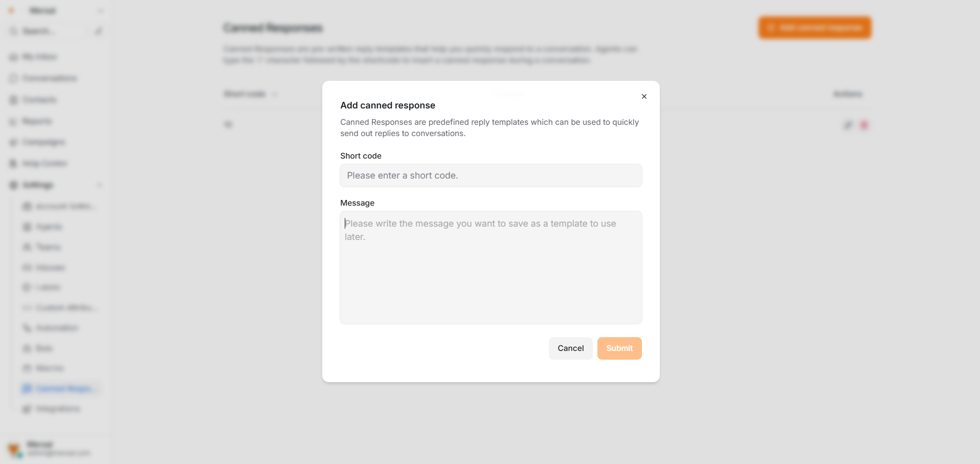Select Canned Responses in the sidebar
The width and height of the screenshot is (980, 464).
pos(60,388)
